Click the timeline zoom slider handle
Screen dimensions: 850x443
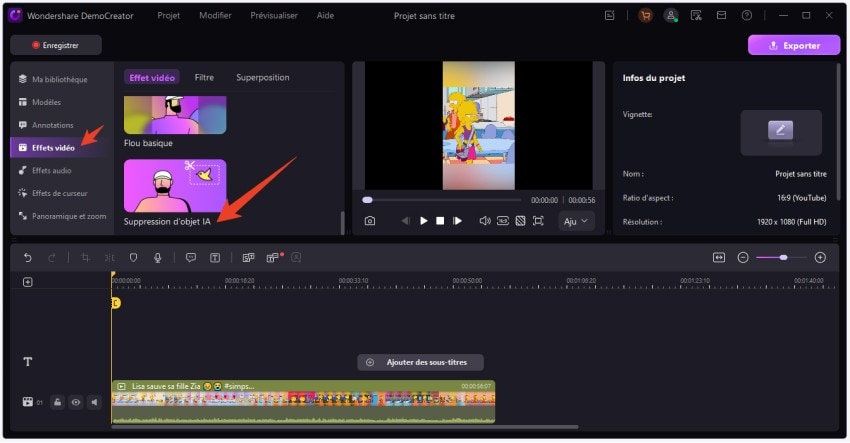tap(783, 258)
